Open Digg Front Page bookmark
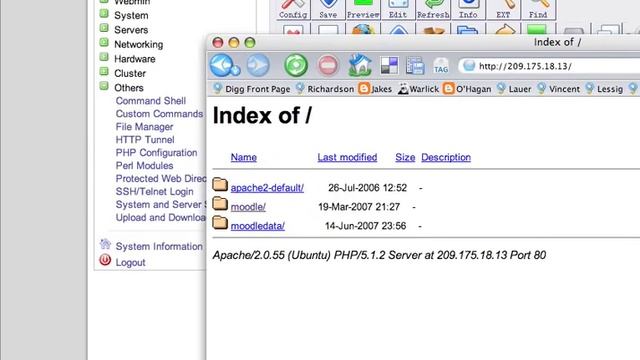 pyautogui.click(x=252, y=89)
